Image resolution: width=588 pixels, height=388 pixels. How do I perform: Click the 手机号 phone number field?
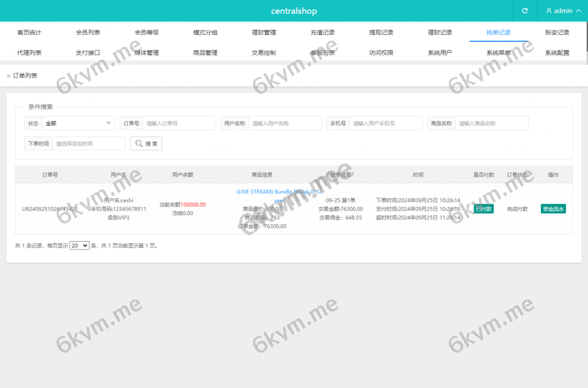(x=386, y=123)
